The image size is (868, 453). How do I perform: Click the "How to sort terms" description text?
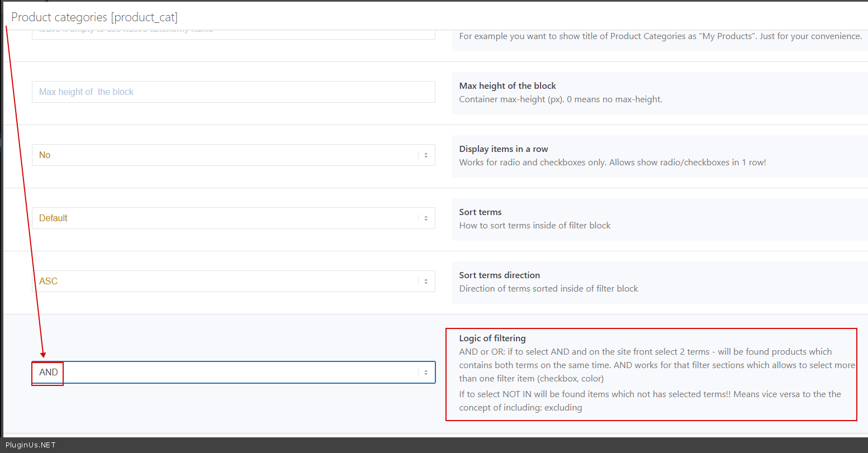535,225
